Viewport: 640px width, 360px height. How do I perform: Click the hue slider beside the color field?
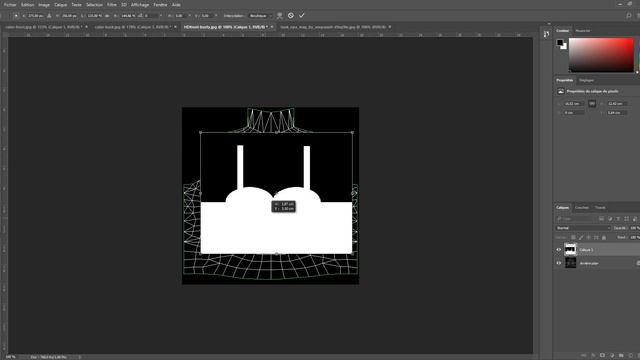638,55
